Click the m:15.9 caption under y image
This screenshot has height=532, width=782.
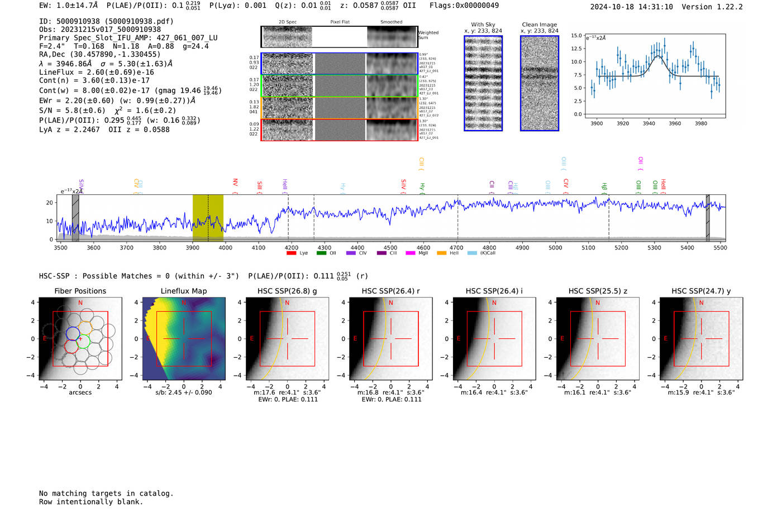702,392
